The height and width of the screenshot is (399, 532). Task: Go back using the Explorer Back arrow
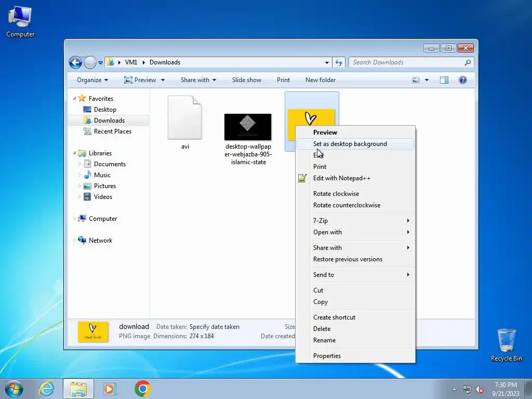click(75, 62)
